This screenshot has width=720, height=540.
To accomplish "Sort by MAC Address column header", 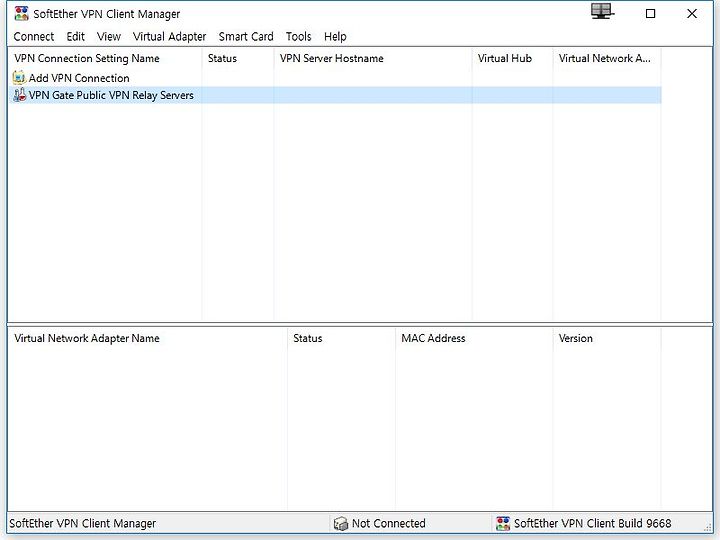I will (x=474, y=338).
